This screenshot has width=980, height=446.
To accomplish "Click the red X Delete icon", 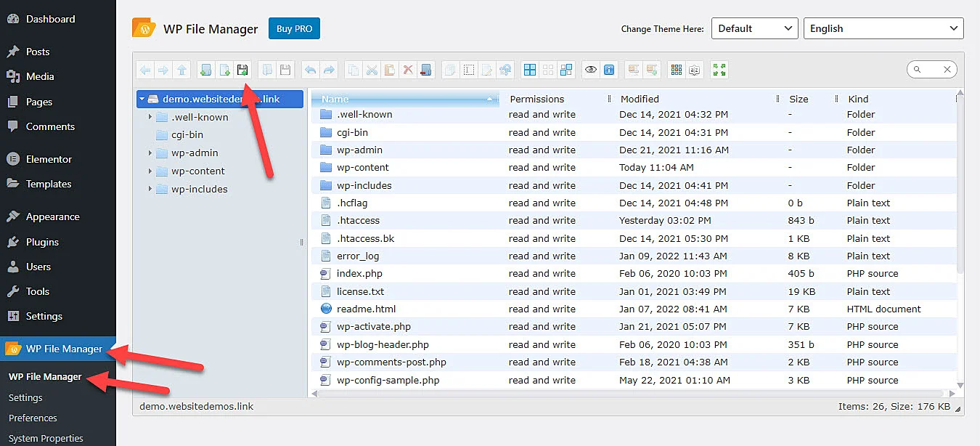I will coord(408,70).
